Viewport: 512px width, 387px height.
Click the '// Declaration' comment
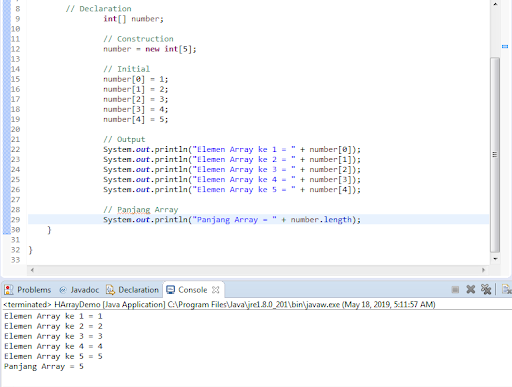(x=98, y=9)
